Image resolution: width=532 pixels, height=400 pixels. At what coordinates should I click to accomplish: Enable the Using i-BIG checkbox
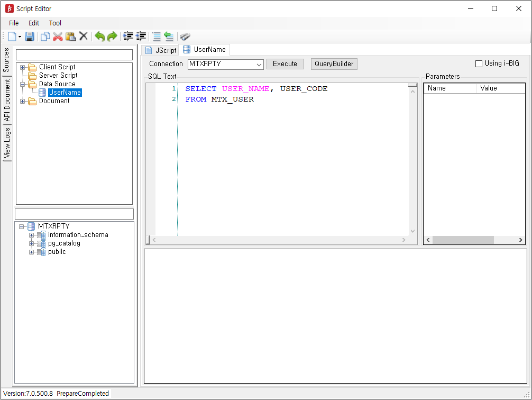pos(479,63)
